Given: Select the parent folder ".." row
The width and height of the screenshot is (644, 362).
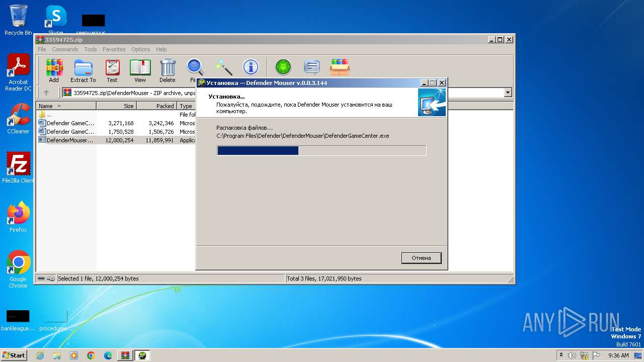Looking at the screenshot, I should 116,115.
